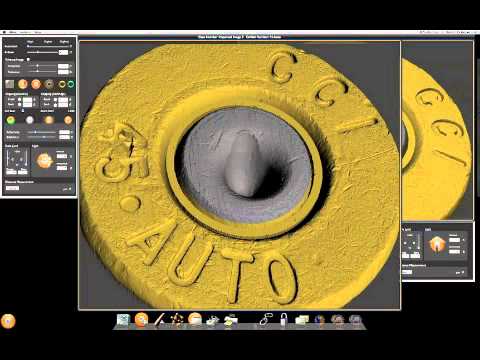This screenshot has height=360, width=480.
Task: Choose the green ring render style icon
Action: 71,84
